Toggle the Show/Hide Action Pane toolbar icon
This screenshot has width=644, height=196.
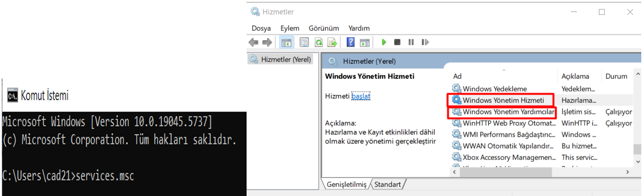coord(364,42)
